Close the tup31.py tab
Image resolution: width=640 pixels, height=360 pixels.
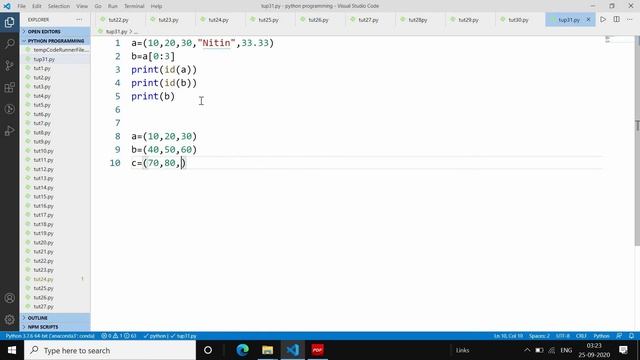pyautogui.click(x=588, y=20)
